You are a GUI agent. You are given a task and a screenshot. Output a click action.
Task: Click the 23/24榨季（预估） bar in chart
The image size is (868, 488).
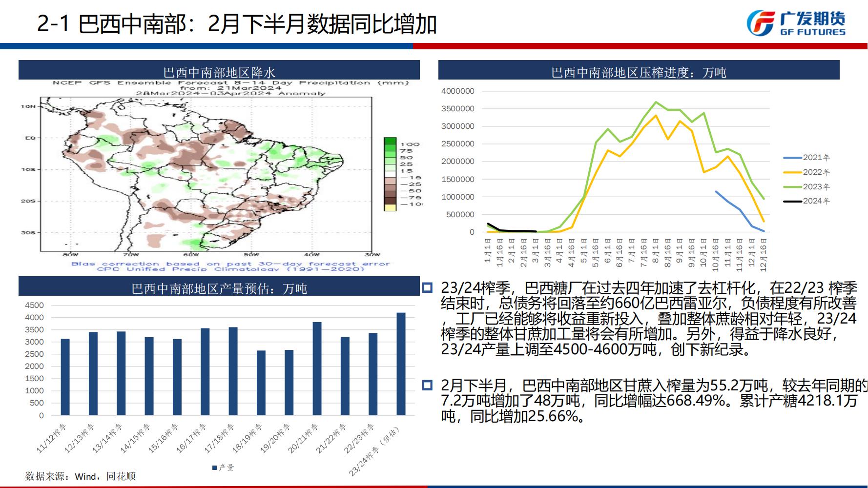(x=401, y=364)
